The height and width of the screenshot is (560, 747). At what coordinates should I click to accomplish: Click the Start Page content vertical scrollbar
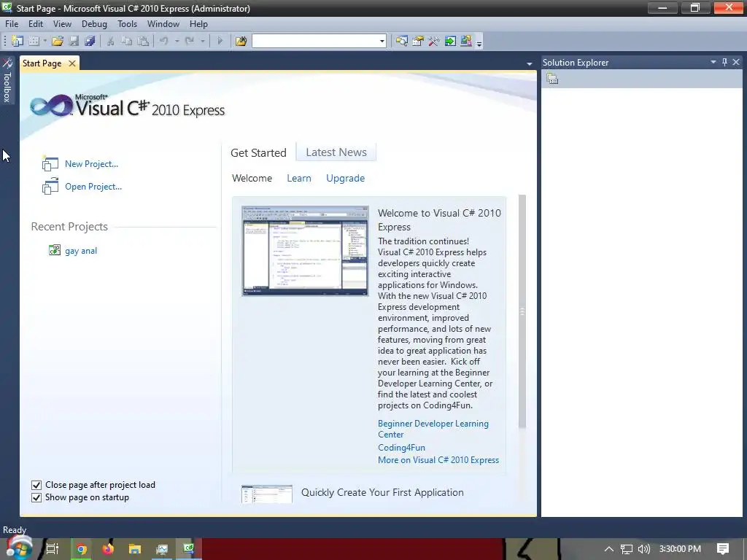click(x=522, y=311)
